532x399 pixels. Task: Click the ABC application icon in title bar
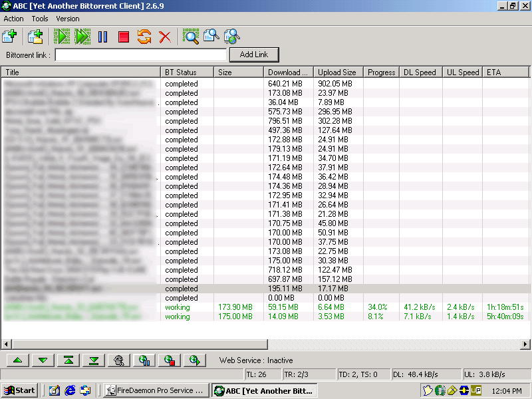[x=6, y=6]
